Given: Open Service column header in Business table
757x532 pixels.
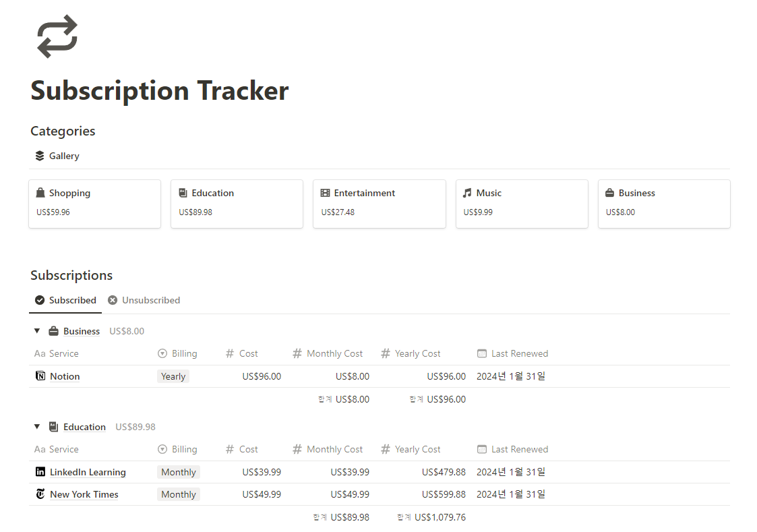Looking at the screenshot, I should [x=57, y=353].
